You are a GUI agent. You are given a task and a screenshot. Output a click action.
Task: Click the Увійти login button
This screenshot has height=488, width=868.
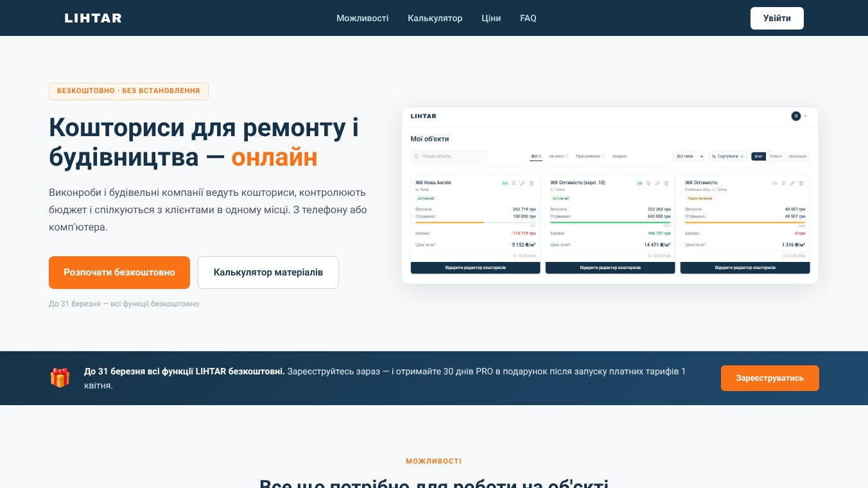pos(777,18)
